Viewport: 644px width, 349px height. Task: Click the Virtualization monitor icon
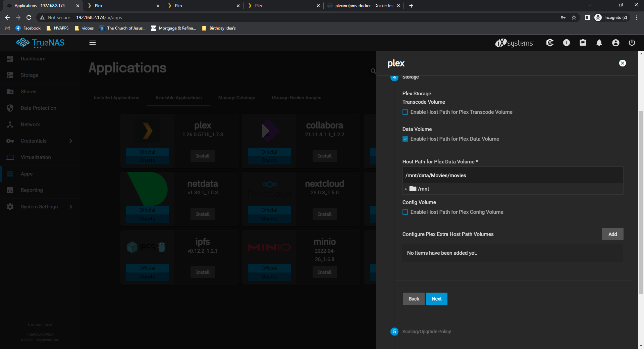pyautogui.click(x=10, y=157)
